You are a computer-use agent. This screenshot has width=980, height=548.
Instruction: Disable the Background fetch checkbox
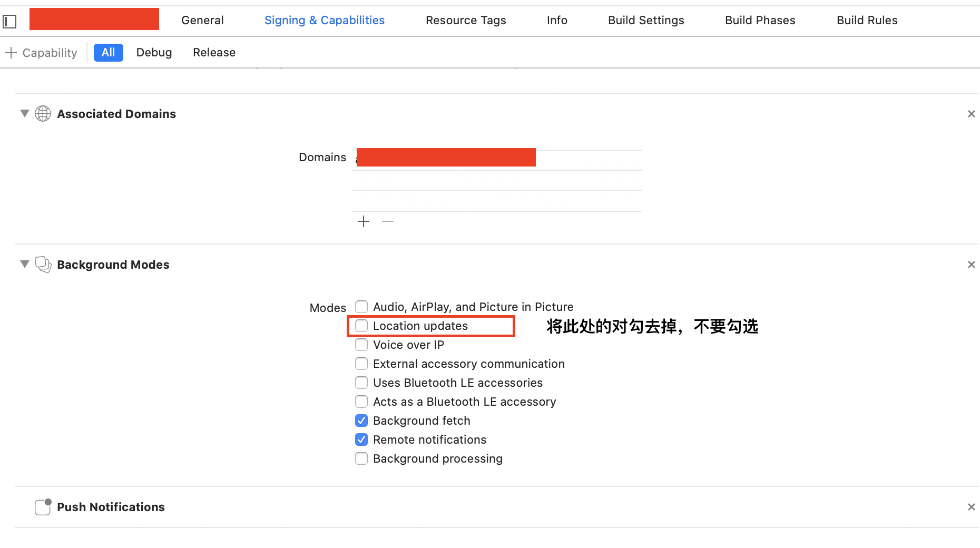361,420
